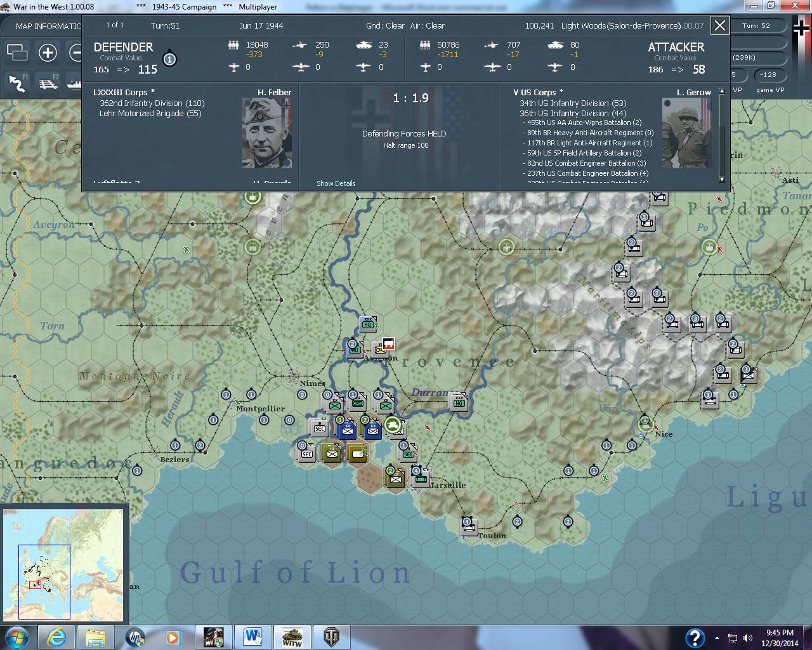Click the German cross faction emblem
The height and width of the screenshot is (650, 812).
click(802, 27)
